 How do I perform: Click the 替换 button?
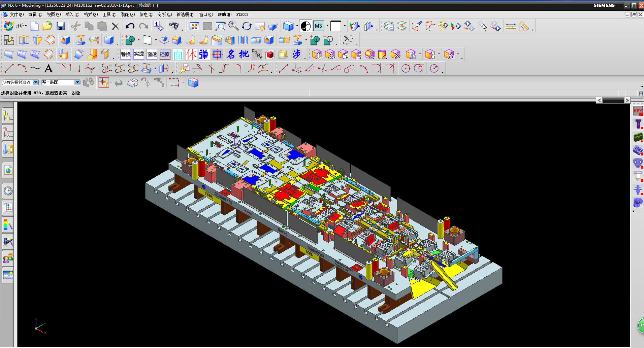point(126,54)
